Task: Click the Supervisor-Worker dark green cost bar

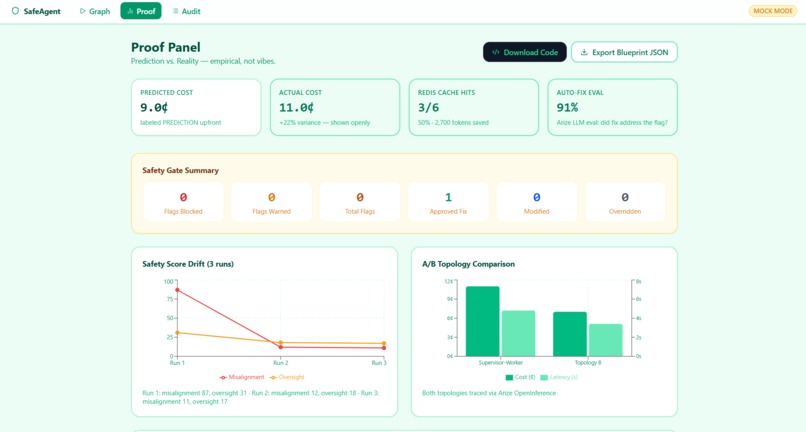Action: point(483,321)
